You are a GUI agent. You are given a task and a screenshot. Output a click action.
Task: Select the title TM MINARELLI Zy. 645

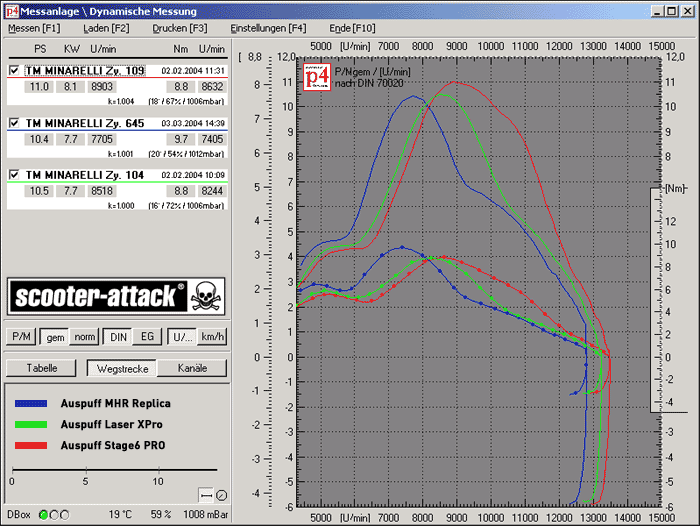pos(85,123)
